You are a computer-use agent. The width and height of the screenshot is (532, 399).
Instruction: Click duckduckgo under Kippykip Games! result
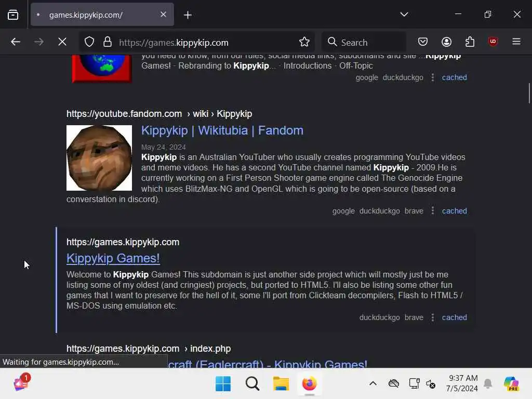tap(380, 317)
